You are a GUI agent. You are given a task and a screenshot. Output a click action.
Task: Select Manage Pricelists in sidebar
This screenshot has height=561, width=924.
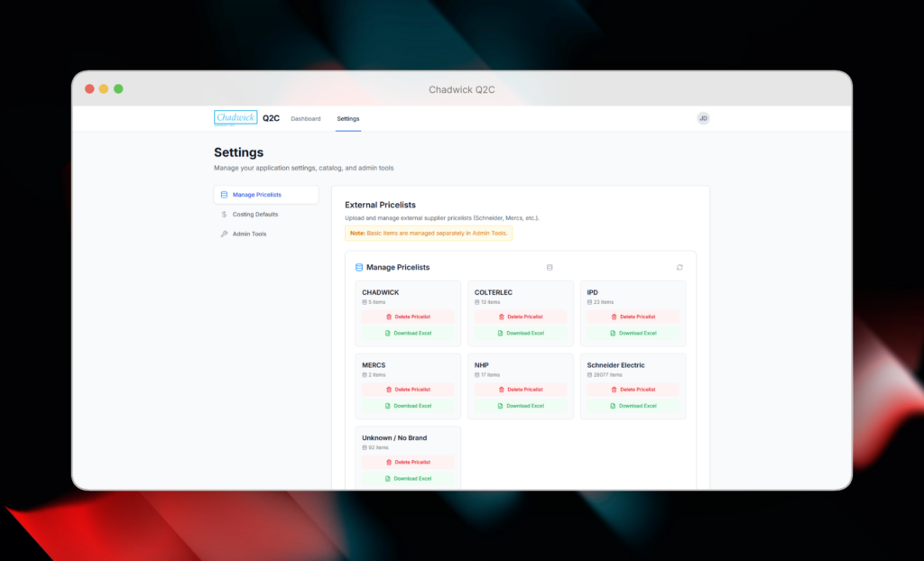pos(266,195)
